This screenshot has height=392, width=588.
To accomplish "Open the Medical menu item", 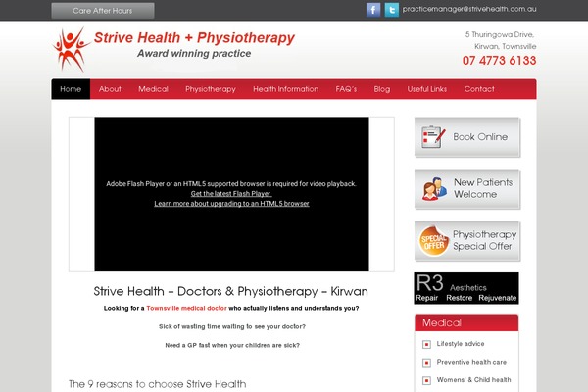I will (x=153, y=89).
